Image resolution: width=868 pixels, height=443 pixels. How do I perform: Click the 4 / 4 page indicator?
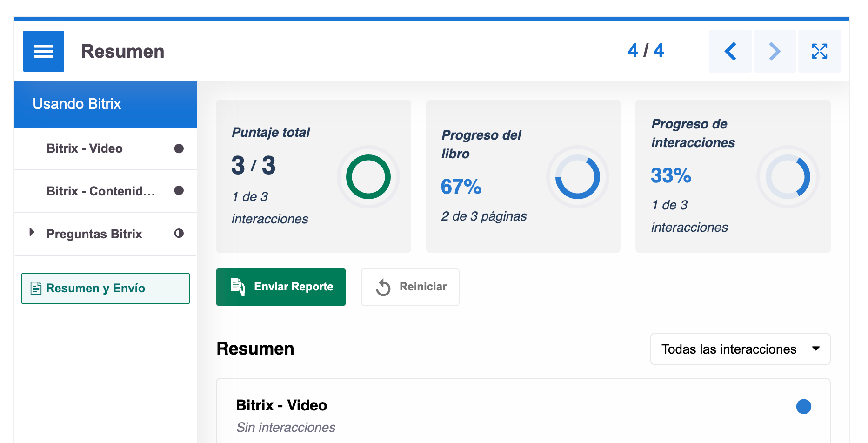[x=646, y=50]
